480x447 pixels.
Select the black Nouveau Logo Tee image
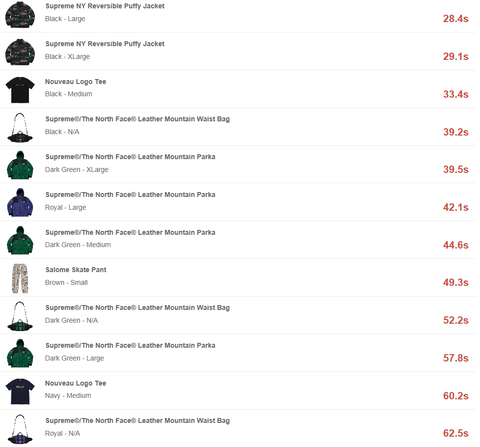[x=20, y=90]
